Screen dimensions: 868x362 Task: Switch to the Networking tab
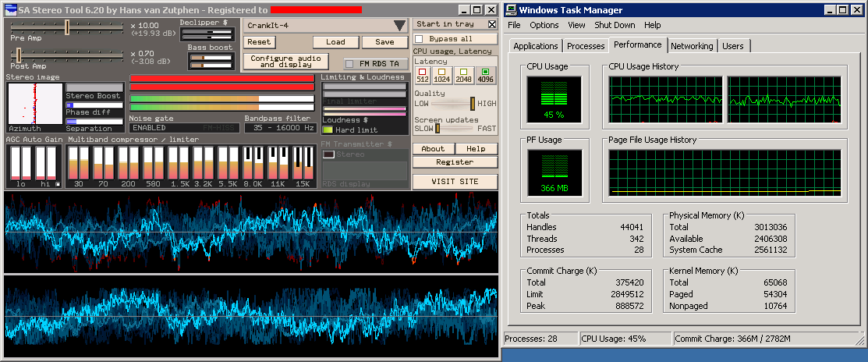coord(692,46)
